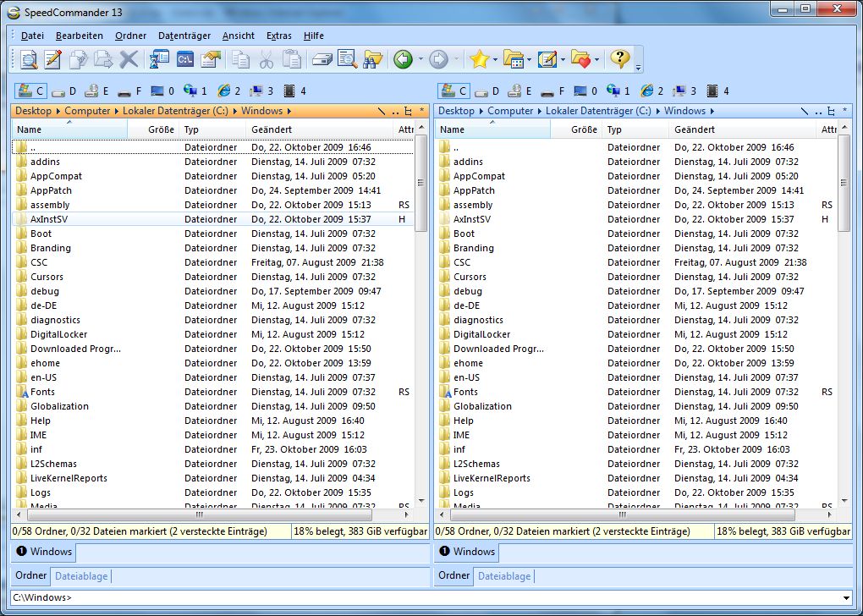Switch to the Dateiablage tab
This screenshot has height=616, width=863.
[80, 576]
